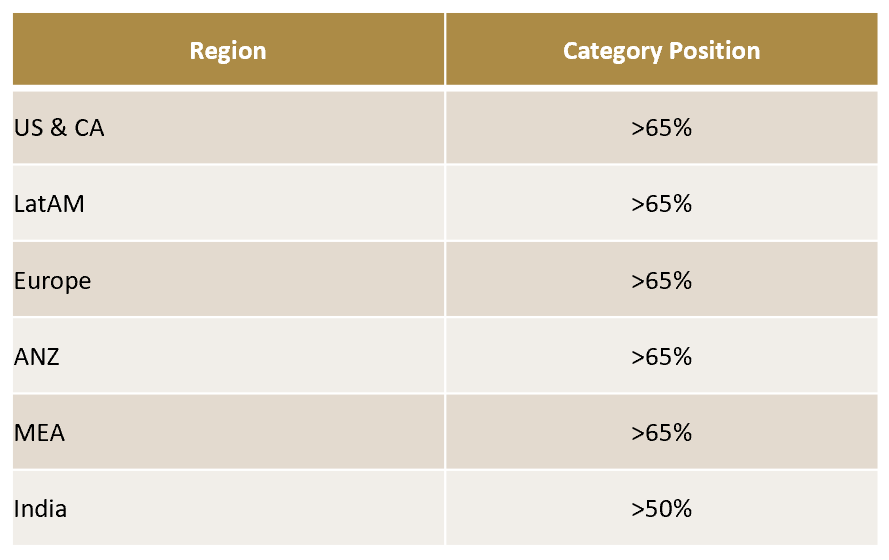Click the >65% value for Europe
This screenshot has height=560, width=889.
661,281
